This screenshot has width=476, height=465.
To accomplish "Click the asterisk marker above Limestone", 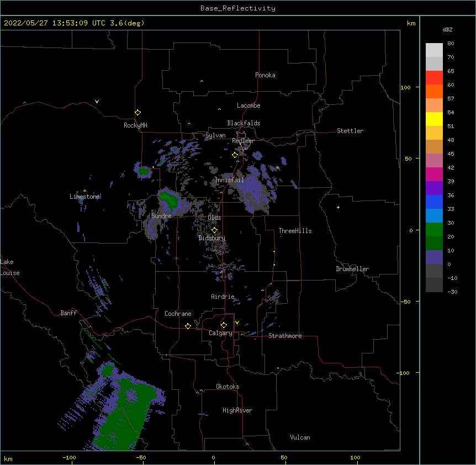I will [x=84, y=191].
